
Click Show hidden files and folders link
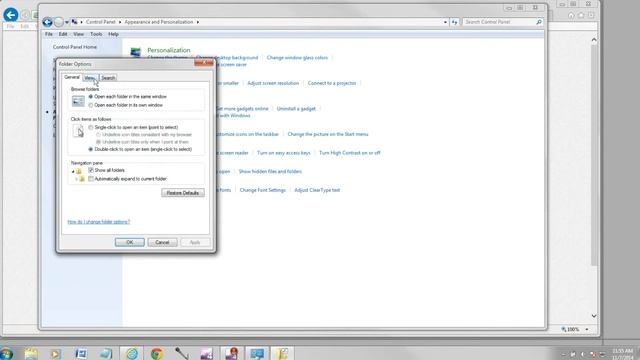click(270, 172)
